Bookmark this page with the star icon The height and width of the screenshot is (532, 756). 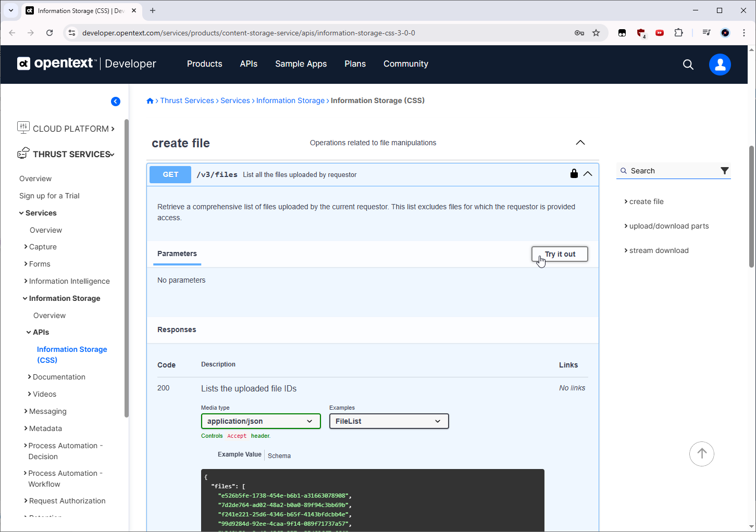[x=596, y=33]
